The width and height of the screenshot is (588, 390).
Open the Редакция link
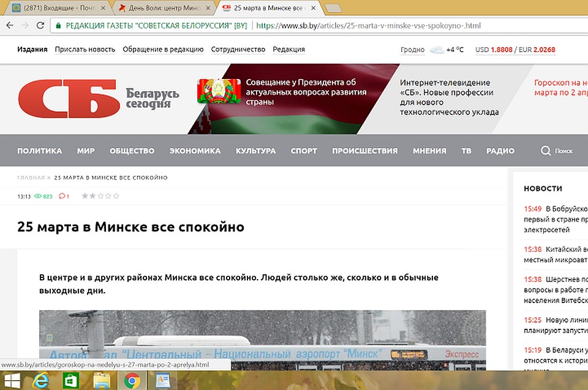tap(288, 50)
